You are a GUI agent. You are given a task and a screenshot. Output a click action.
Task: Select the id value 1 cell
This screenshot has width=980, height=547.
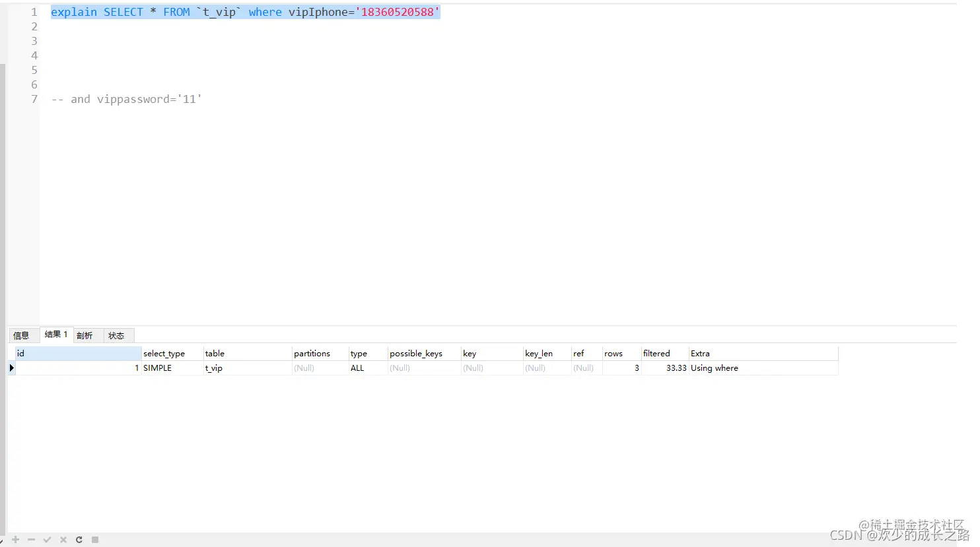coord(79,368)
